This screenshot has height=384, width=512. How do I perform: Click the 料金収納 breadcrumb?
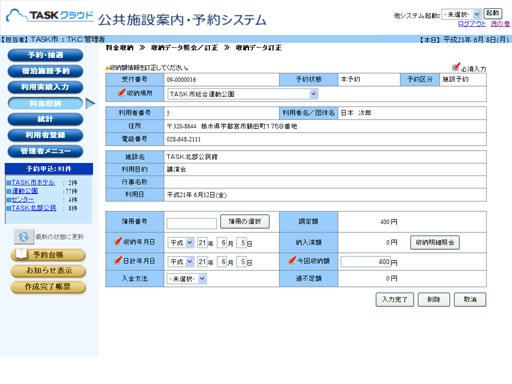(x=120, y=48)
